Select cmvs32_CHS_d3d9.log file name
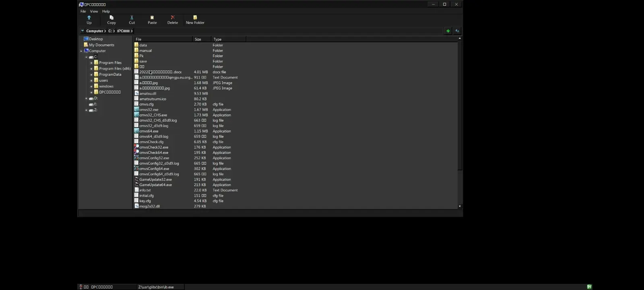This screenshot has height=290, width=644. tap(158, 120)
